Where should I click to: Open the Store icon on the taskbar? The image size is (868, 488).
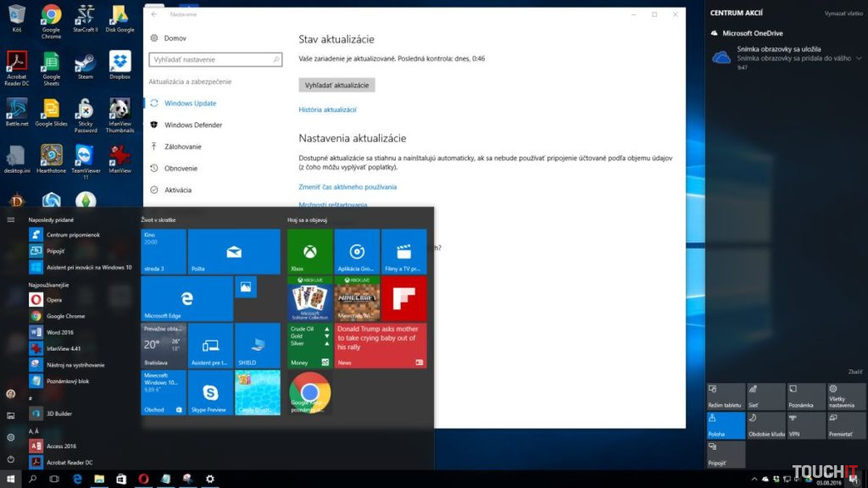pos(121,480)
